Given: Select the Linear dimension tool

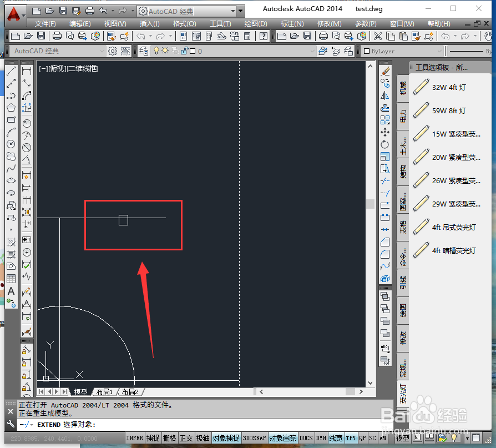Looking at the screenshot, I should 27,71.
